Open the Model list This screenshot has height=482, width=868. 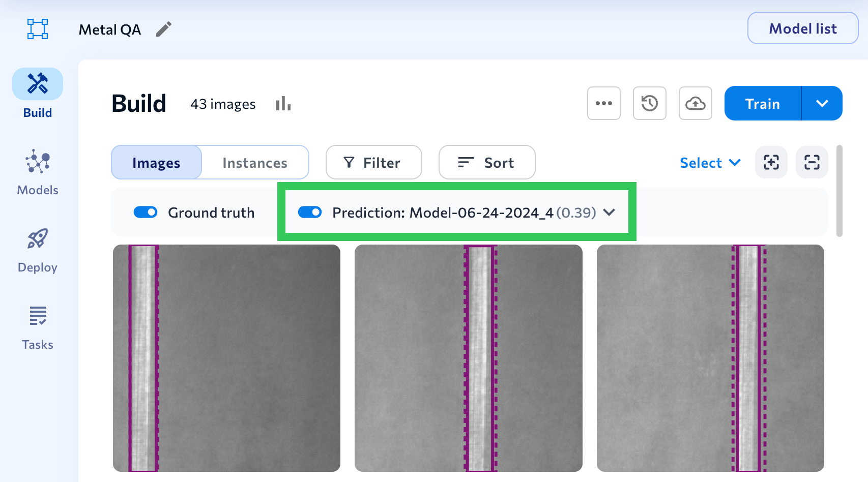point(802,28)
